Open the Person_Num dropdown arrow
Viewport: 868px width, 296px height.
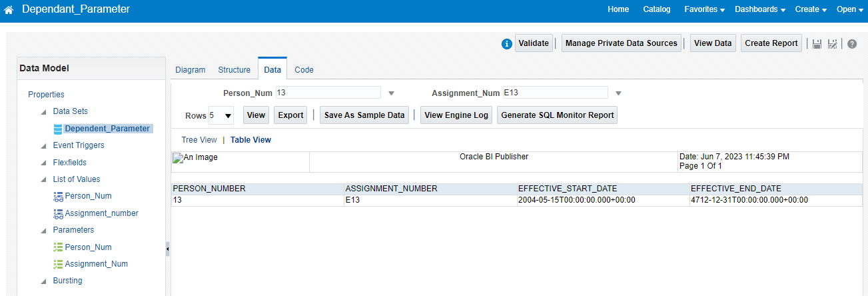click(392, 93)
